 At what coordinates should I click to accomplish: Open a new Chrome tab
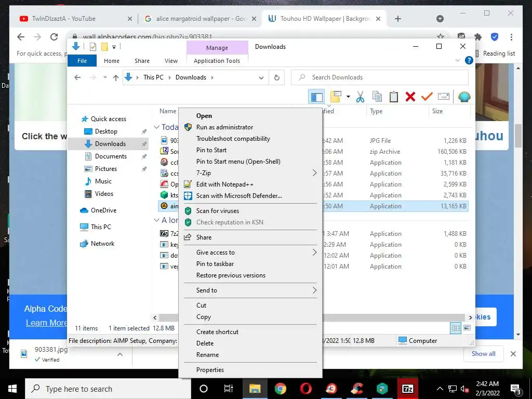[x=398, y=19]
